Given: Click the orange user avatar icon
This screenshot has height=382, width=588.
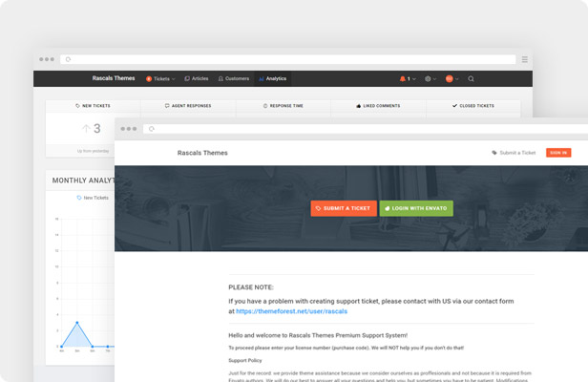Looking at the screenshot, I should [449, 79].
